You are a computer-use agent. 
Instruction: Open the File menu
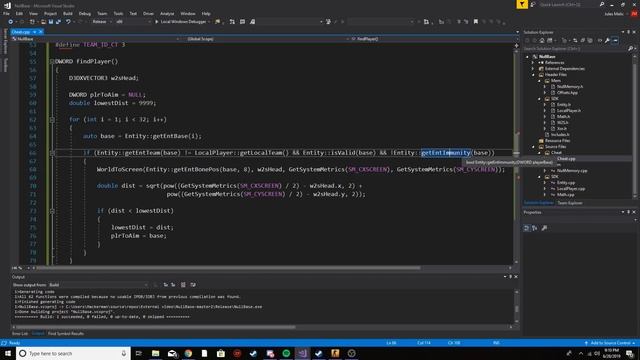[x=6, y=13]
